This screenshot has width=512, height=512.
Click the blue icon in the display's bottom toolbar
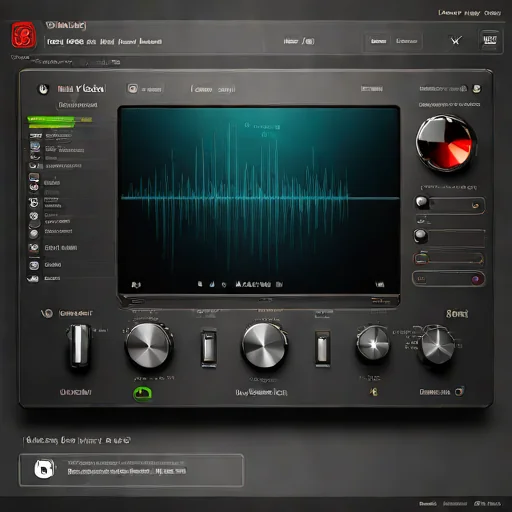(212, 284)
